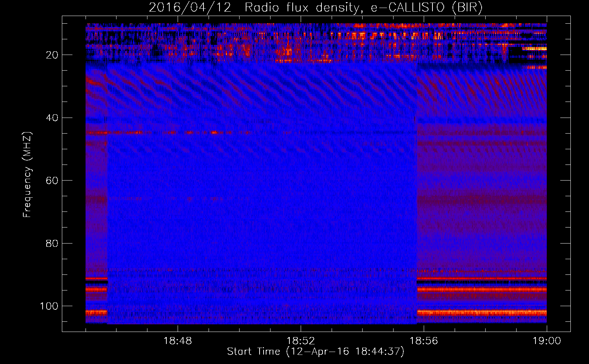Click the plot title '2016/04/12 Radio flux density, e-CALLISTO (BIR)'
This screenshot has height=364, width=589.
tap(316, 7)
